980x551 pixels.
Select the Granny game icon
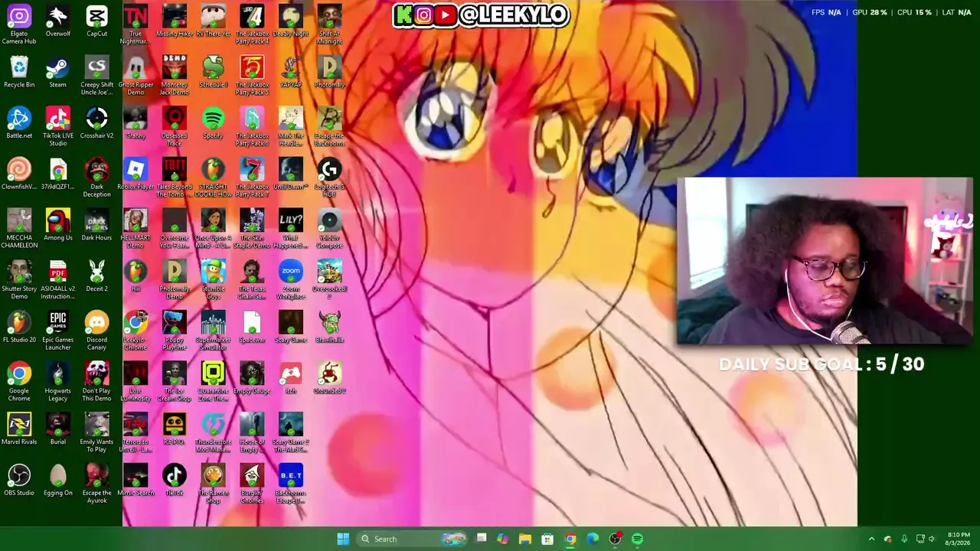(x=136, y=124)
